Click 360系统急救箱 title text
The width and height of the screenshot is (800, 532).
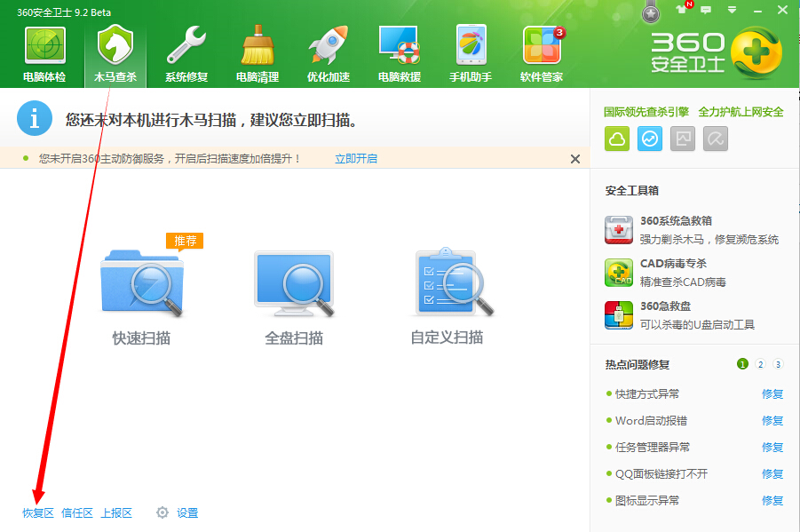(676, 221)
